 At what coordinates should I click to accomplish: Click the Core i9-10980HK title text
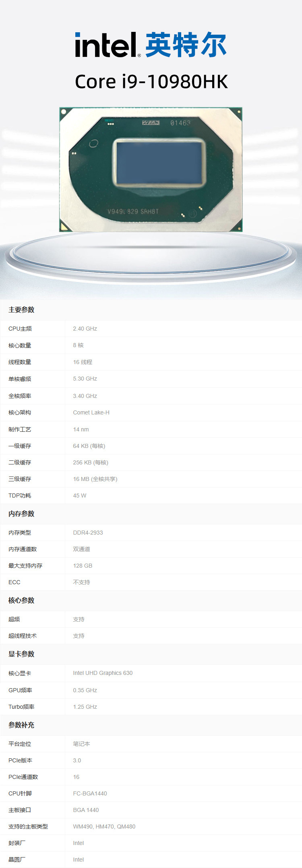pos(151,81)
